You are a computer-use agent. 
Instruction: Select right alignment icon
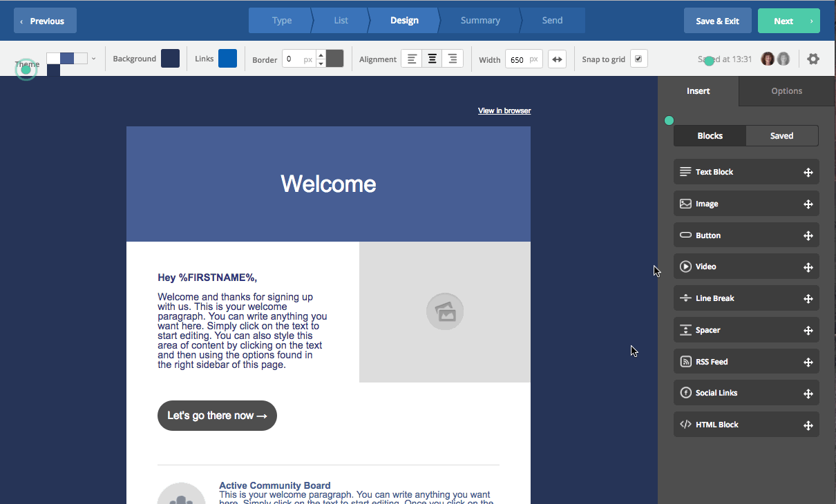pos(453,59)
